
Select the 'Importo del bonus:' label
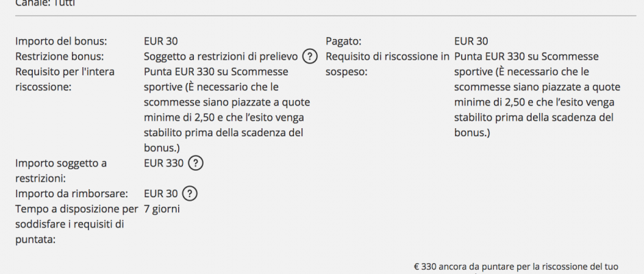click(61, 42)
